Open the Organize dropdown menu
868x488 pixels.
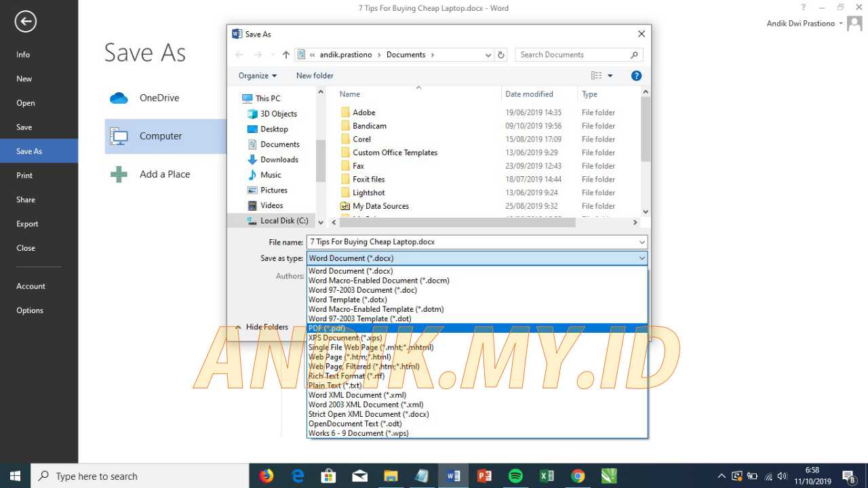(258, 76)
